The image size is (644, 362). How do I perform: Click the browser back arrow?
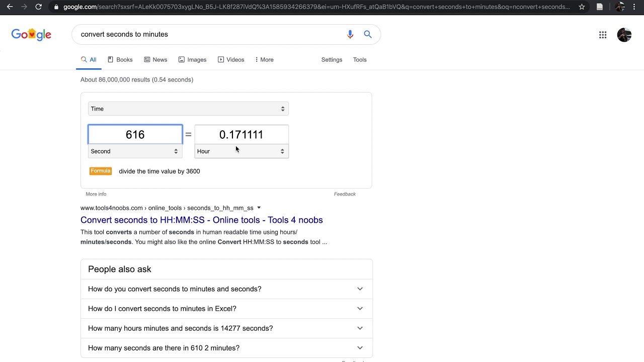click(x=10, y=7)
